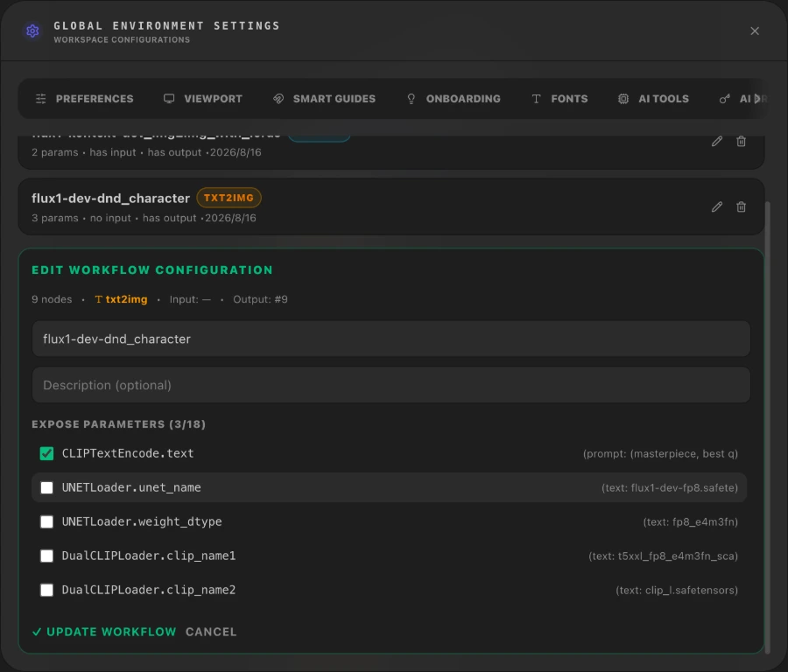Click the sliders icon beside Preferences
Image resolution: width=788 pixels, height=672 pixels.
[41, 99]
